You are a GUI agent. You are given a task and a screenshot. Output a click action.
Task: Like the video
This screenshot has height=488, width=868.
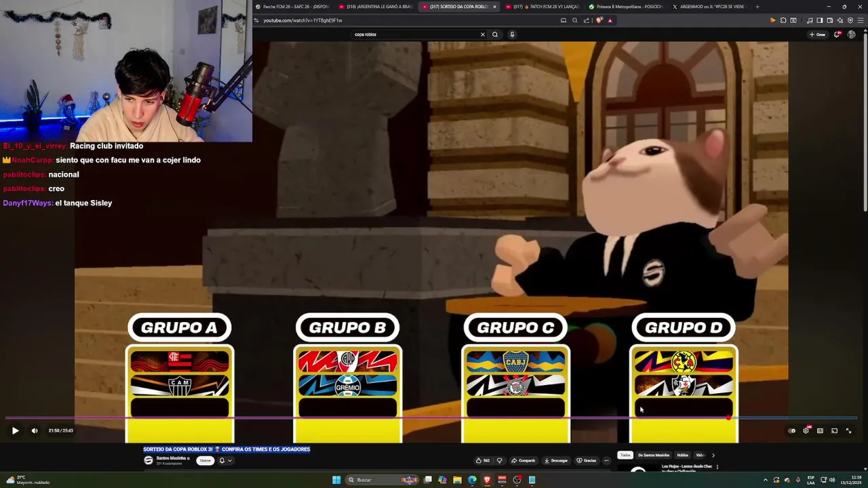pos(483,460)
